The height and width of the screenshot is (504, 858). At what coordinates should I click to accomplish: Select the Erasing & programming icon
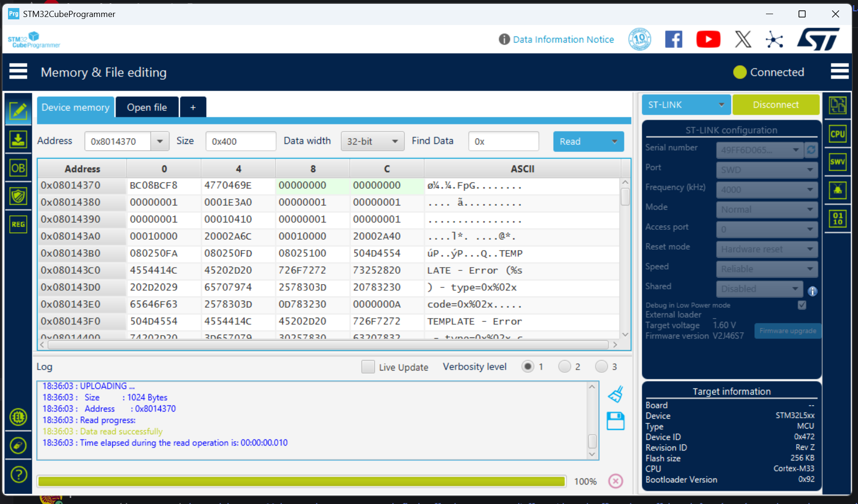(x=18, y=140)
